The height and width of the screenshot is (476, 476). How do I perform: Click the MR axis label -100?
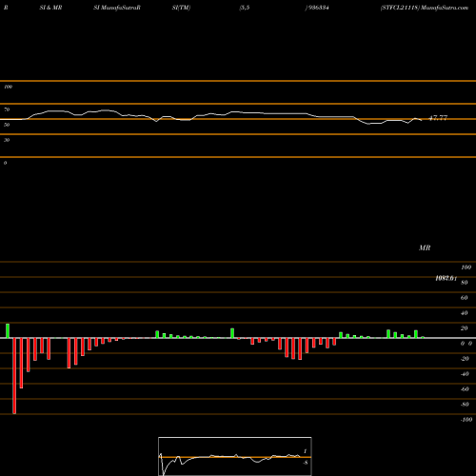point(466,420)
